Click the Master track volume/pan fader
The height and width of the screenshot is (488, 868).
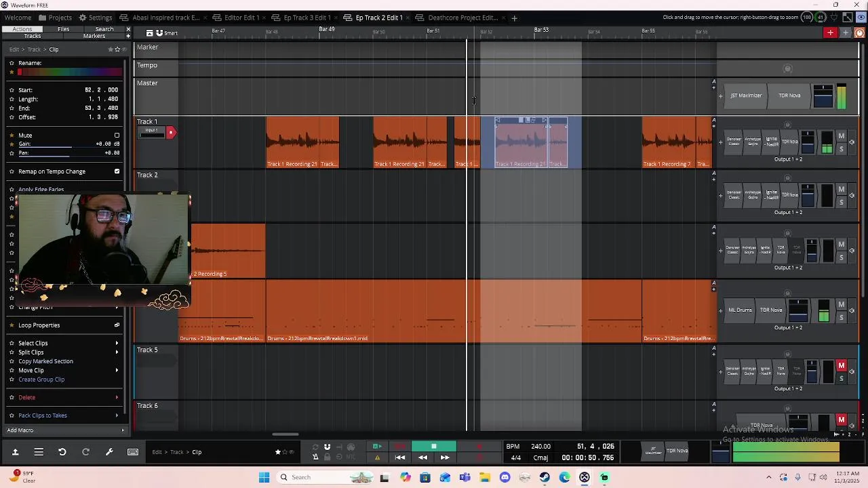click(x=823, y=96)
